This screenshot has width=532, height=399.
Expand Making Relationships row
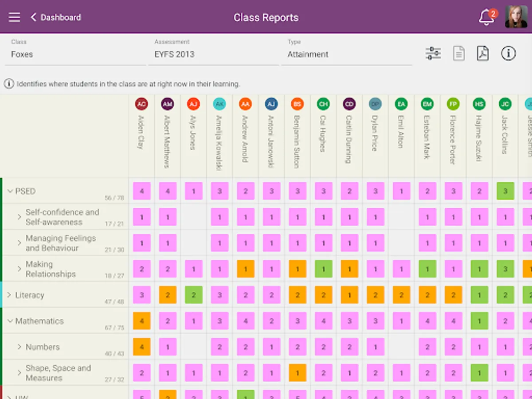point(20,269)
